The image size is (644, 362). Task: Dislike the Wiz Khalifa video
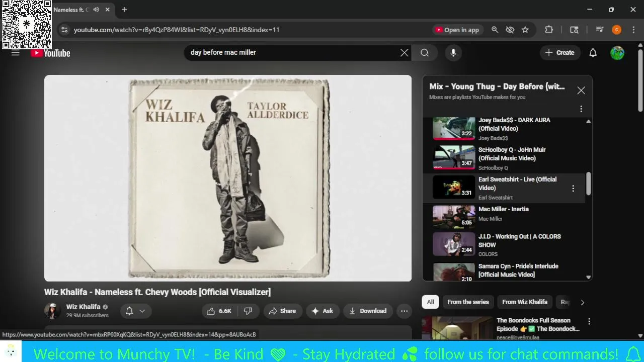tap(248, 311)
